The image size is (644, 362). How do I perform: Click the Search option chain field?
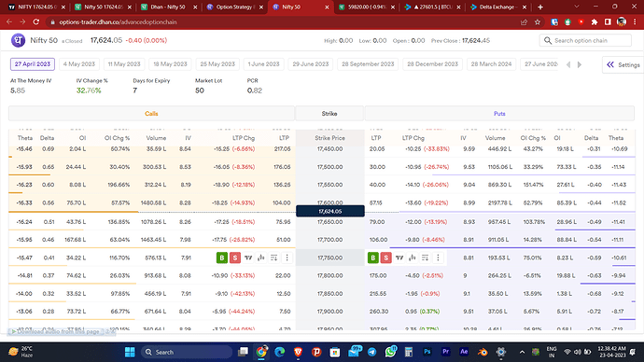coord(585,40)
